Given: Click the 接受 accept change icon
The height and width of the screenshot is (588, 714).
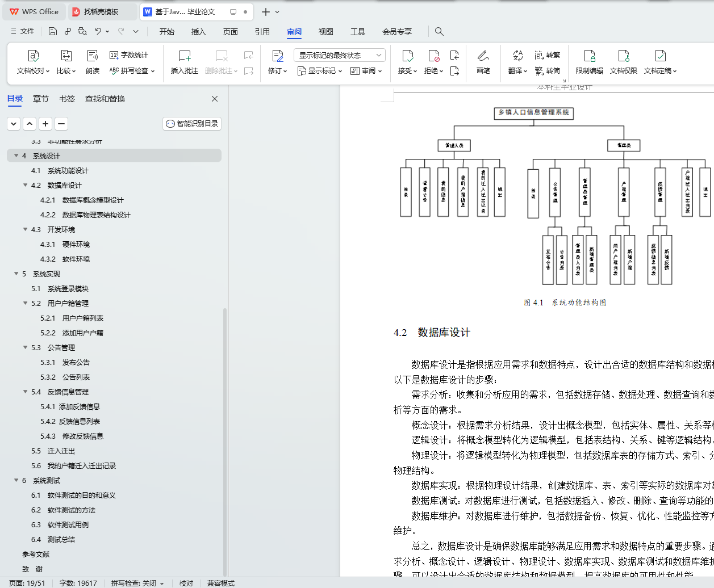Looking at the screenshot, I should point(408,56).
